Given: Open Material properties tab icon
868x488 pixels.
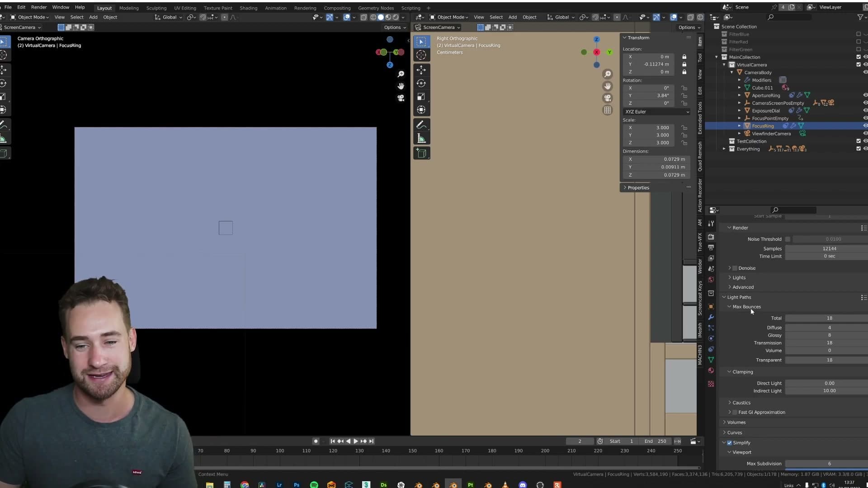Looking at the screenshot, I should click(x=711, y=371).
